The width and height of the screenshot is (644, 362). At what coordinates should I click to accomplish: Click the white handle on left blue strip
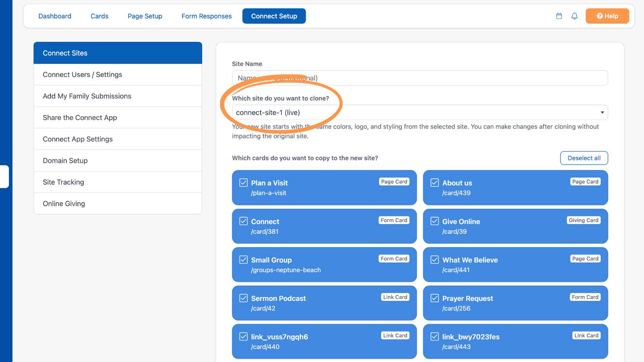point(4,177)
